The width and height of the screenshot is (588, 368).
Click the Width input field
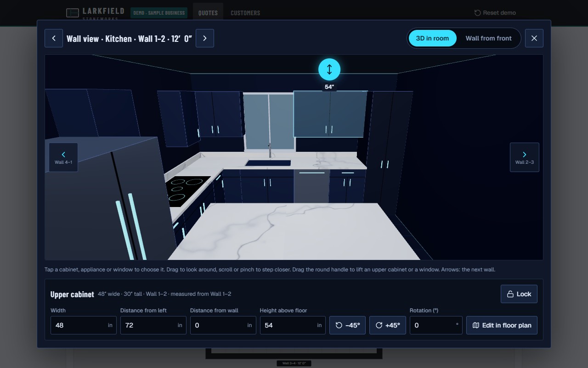click(x=84, y=325)
